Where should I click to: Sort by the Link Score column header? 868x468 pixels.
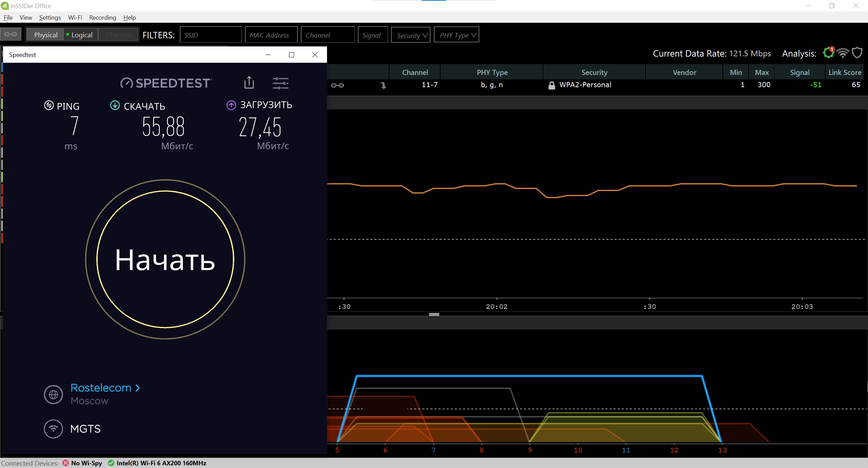(845, 72)
